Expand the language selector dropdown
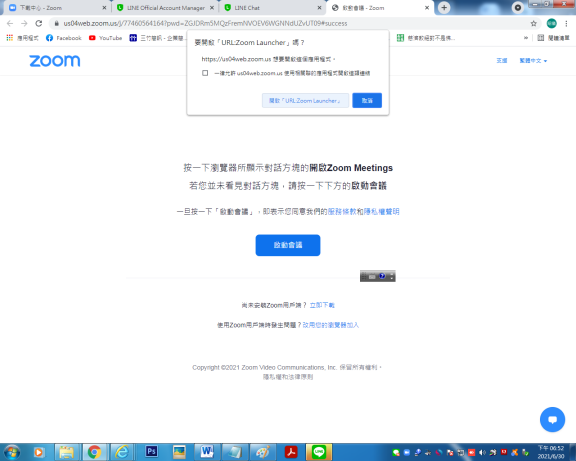Image resolution: width=576 pixels, height=461 pixels. [533, 61]
